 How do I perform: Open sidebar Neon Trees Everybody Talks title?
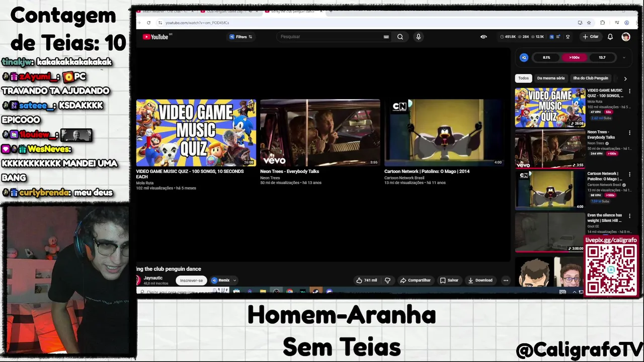tap(601, 134)
